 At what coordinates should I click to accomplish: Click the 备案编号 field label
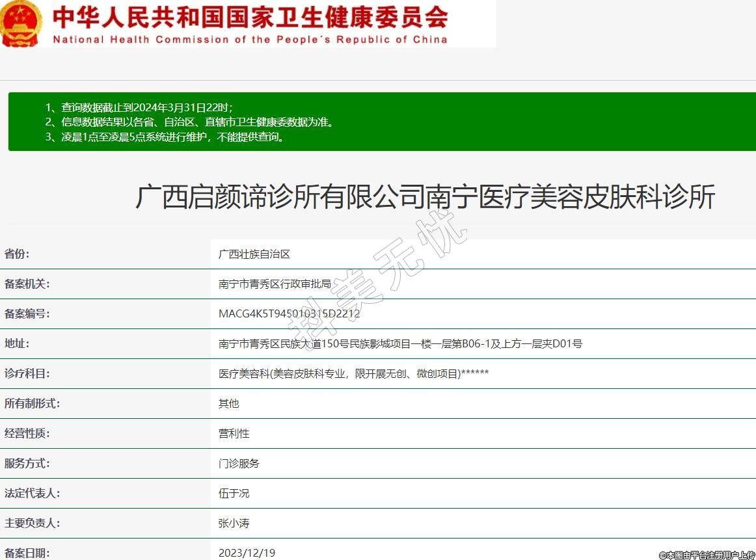[x=27, y=313]
